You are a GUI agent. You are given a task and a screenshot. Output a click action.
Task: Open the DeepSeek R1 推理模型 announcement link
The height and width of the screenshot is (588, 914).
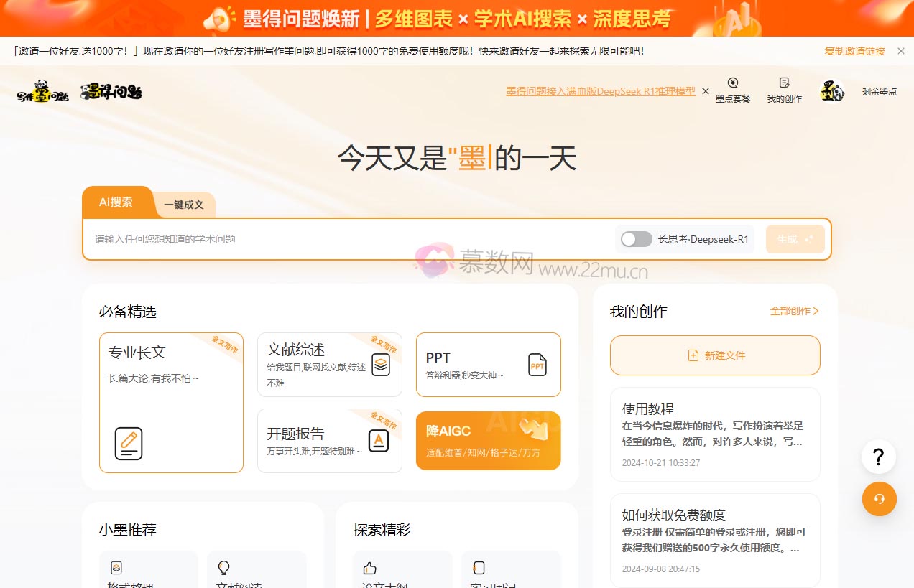(599, 92)
